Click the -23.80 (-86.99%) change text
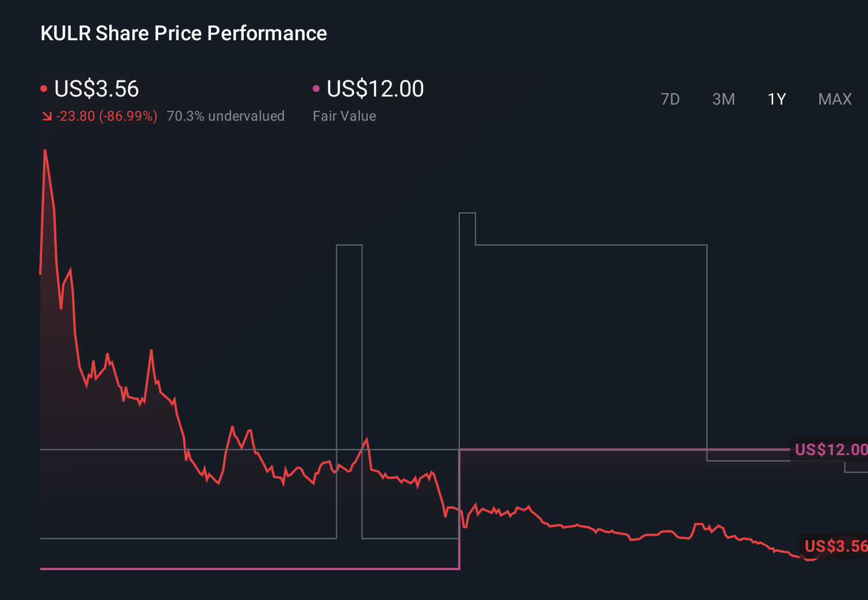Image resolution: width=868 pixels, height=600 pixels. coord(107,116)
